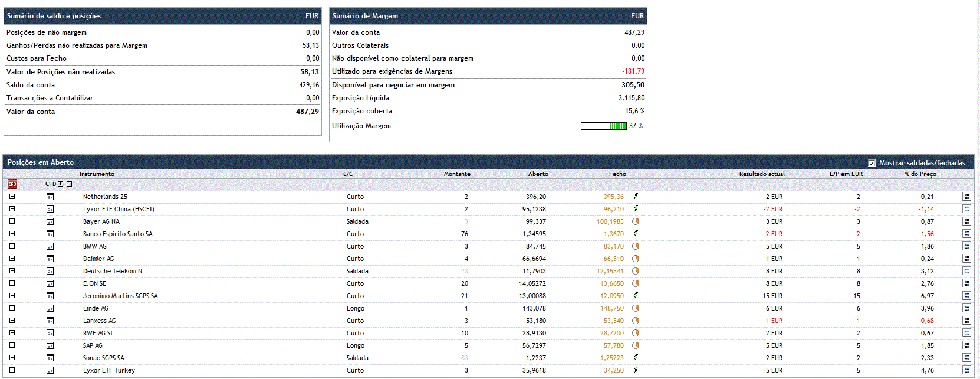Click the Banco Espirito Santo SA instrument name

click(x=117, y=234)
